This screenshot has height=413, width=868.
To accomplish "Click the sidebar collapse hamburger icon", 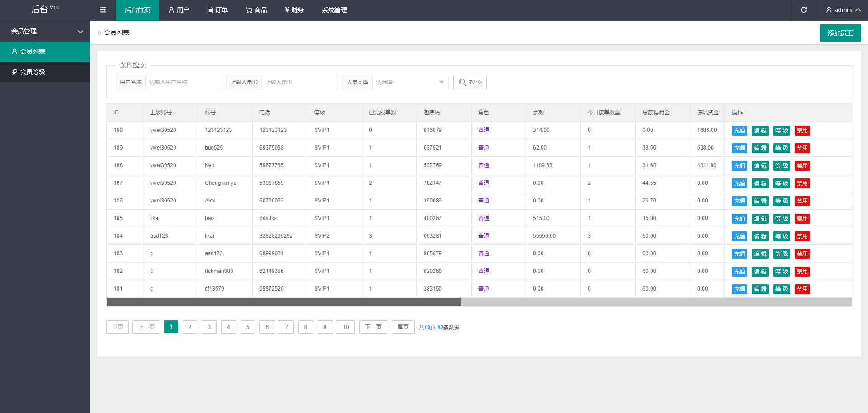I will coord(103,10).
